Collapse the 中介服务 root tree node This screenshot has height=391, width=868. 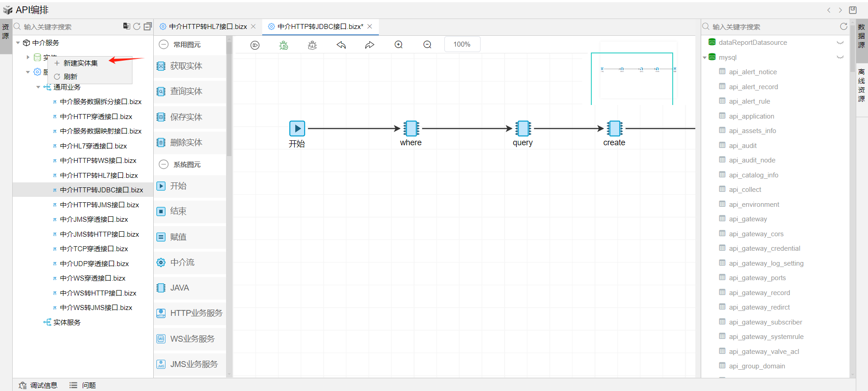18,43
